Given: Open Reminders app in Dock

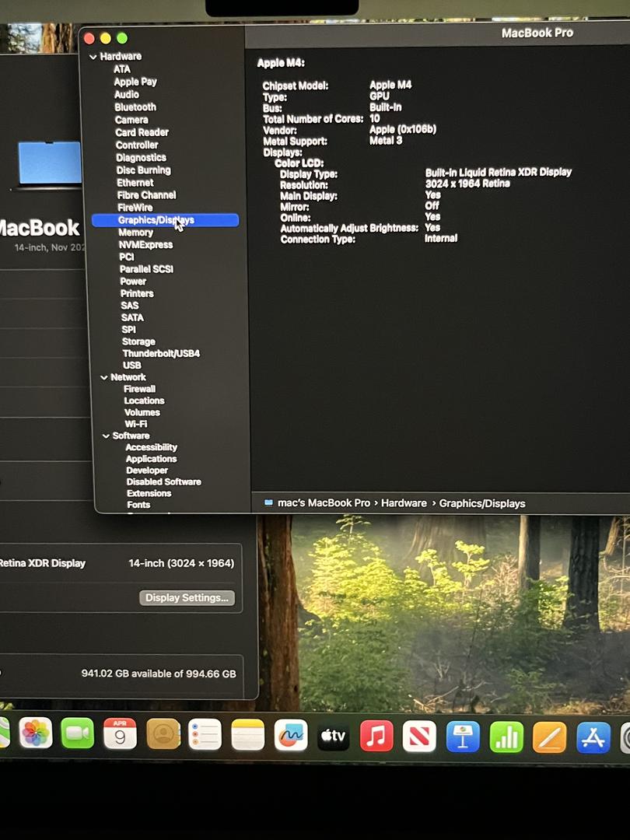Looking at the screenshot, I should [205, 735].
